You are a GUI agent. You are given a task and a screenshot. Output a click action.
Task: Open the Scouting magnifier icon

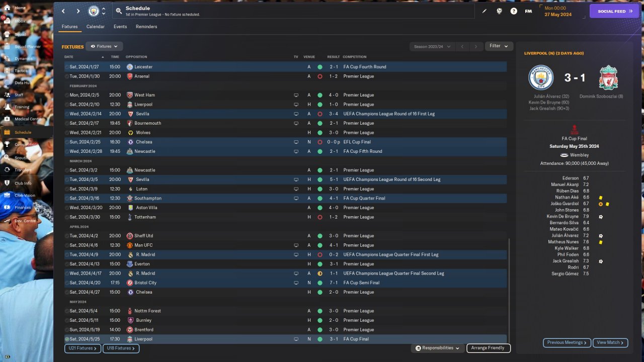[x=7, y=157]
